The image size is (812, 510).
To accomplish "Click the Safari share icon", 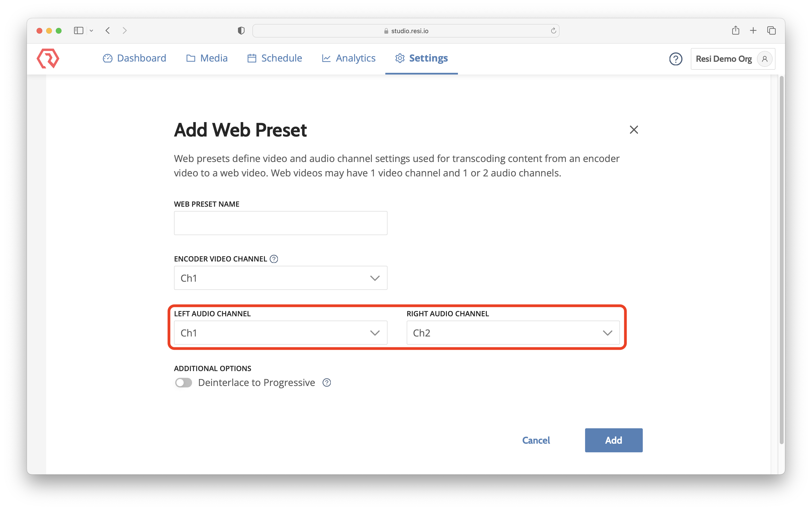I will coord(736,31).
